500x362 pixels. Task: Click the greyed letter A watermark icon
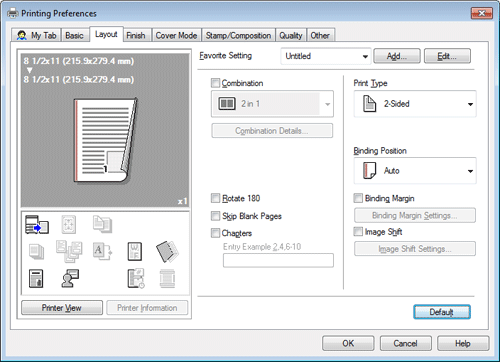[x=102, y=251]
